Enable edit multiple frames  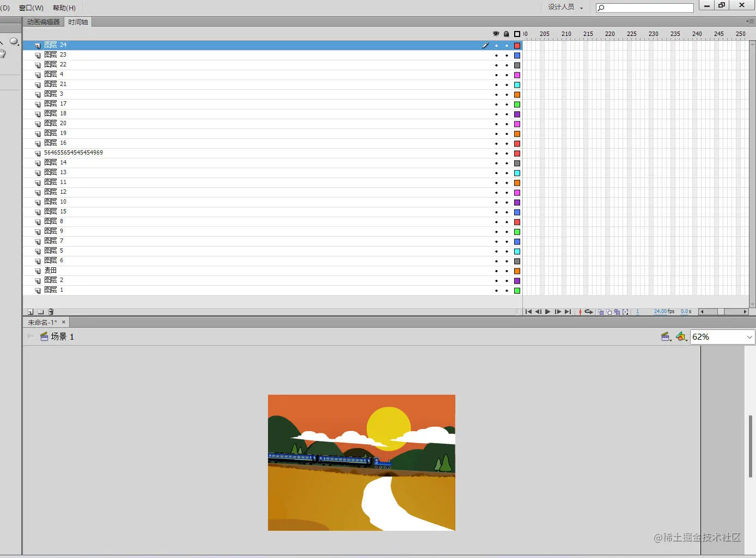coord(618,311)
